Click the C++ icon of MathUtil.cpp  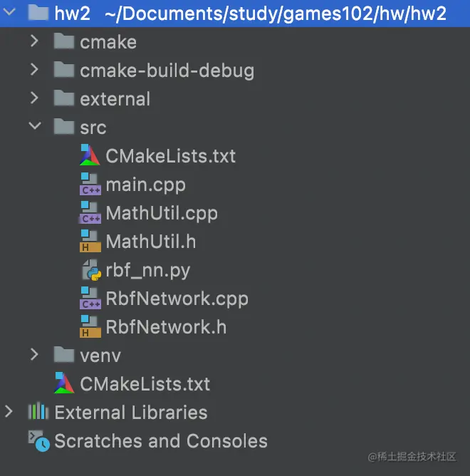click(90, 212)
